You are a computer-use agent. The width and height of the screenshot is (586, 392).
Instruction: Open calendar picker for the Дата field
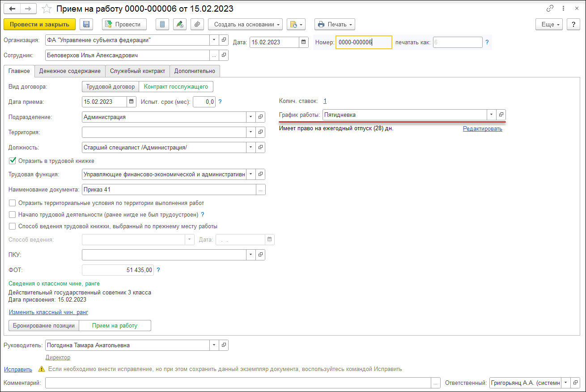click(304, 42)
